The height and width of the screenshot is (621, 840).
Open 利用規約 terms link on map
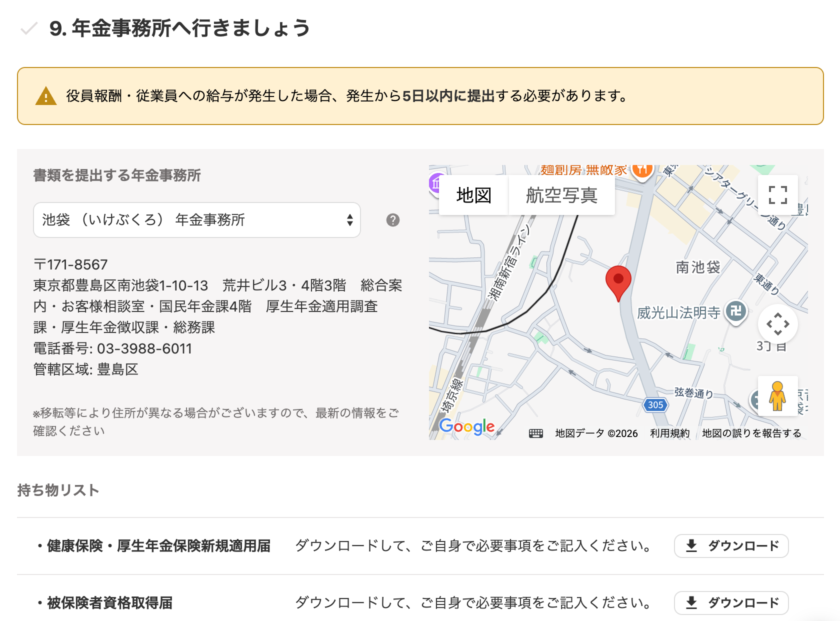click(x=670, y=433)
